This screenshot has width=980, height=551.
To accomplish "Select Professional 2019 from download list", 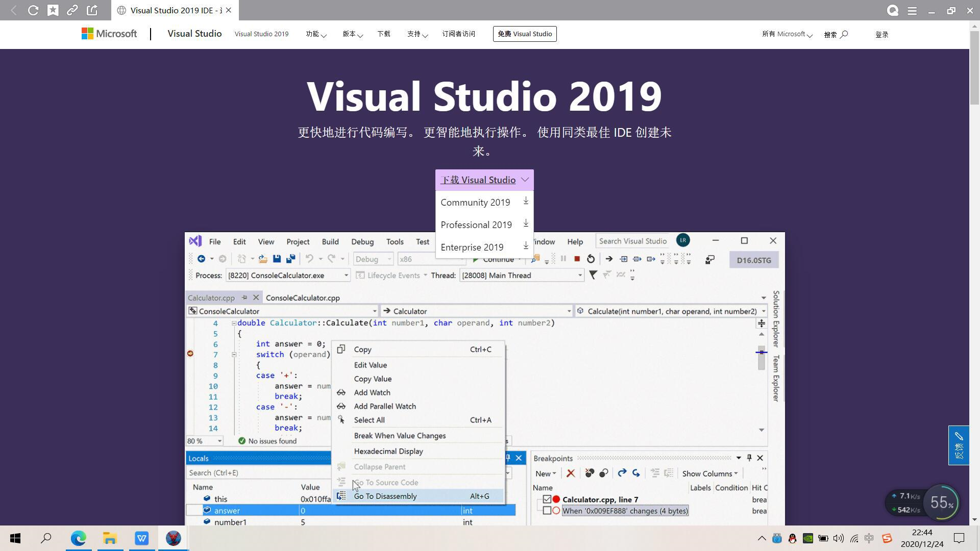I will click(476, 225).
